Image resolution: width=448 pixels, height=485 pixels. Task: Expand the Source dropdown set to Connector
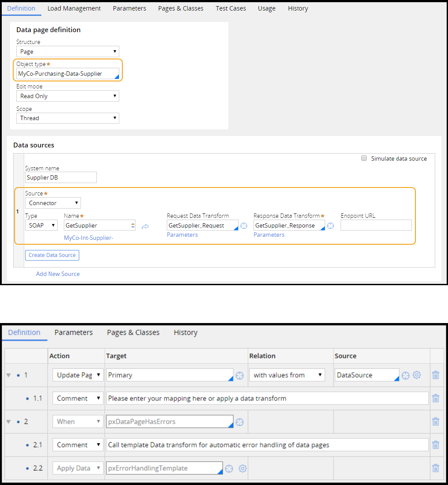53,203
